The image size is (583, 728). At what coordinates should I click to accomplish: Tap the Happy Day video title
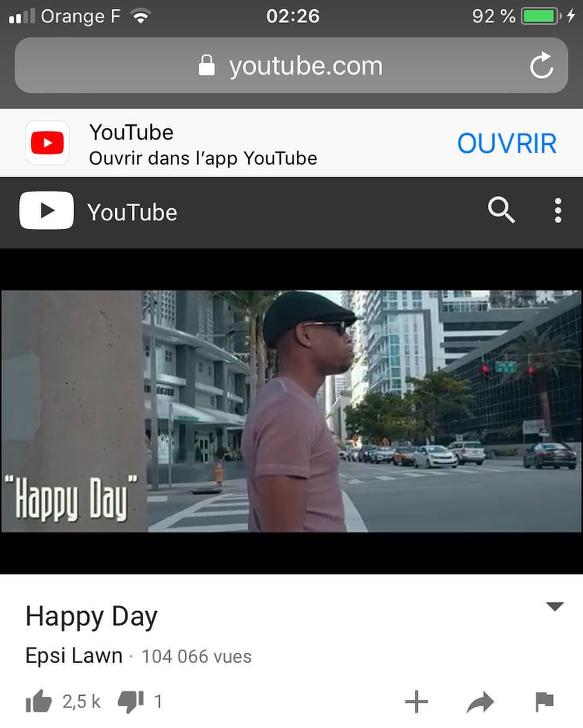pyautogui.click(x=91, y=617)
